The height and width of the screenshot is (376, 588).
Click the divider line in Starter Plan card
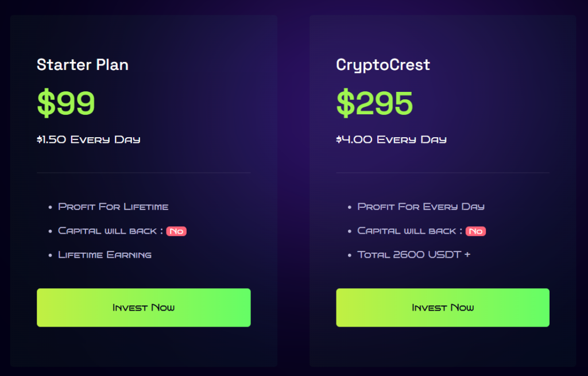(144, 173)
